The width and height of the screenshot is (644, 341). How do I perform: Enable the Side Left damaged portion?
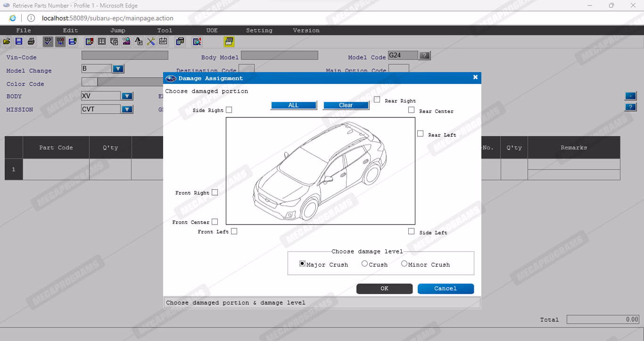click(x=412, y=232)
